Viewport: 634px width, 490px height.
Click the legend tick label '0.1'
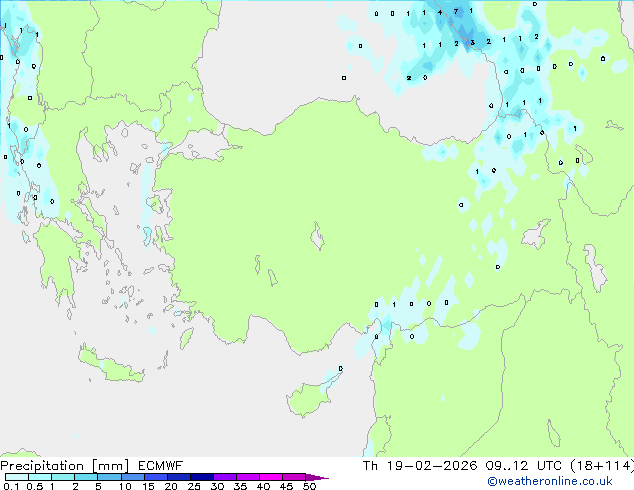click(x=11, y=486)
